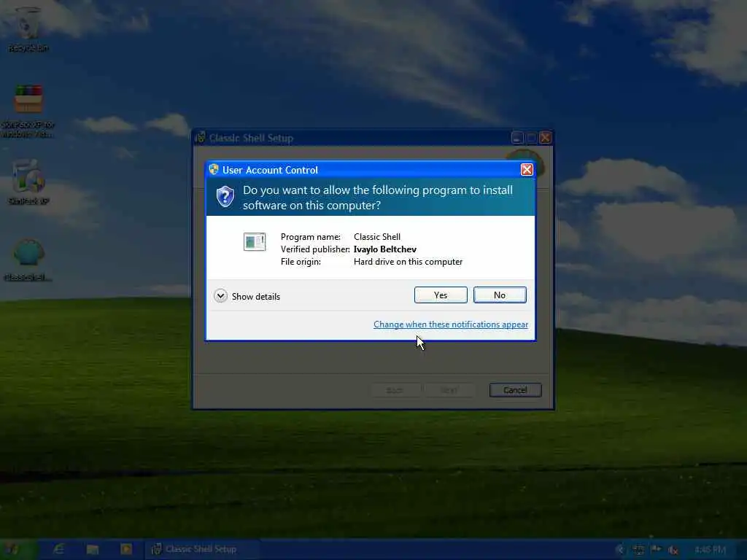Viewport: 747px width, 560px height.
Task: Click the UAC shield icon in header
Action: 225,197
